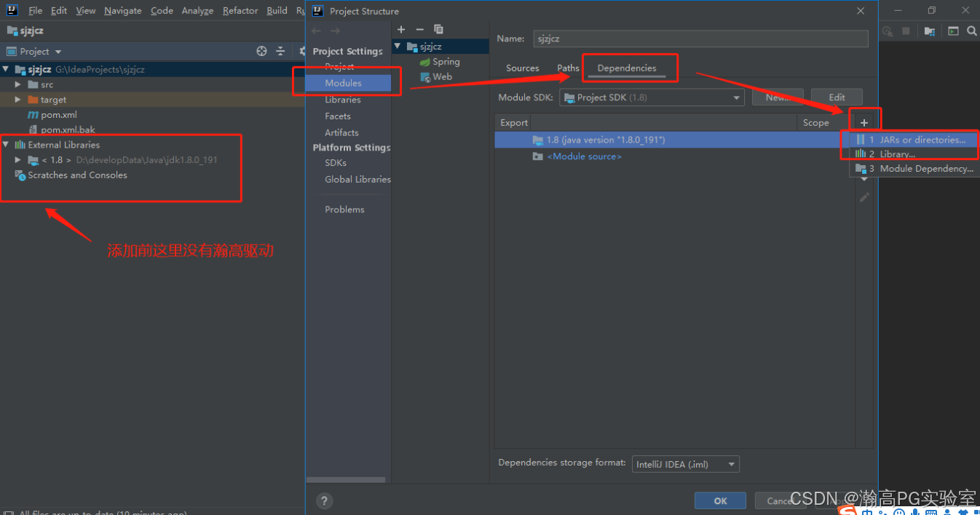Select Problems in settings list
This screenshot has width=980, height=515.
(x=344, y=209)
